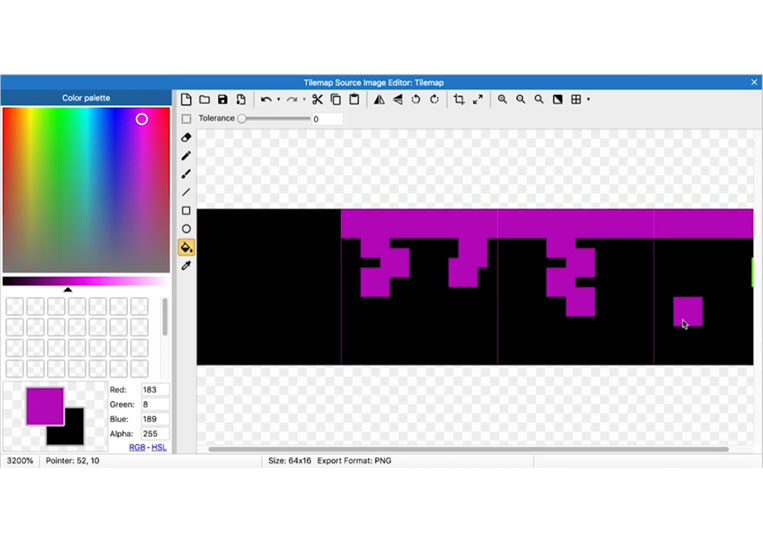Click the Size: 64x16 status text

click(290, 461)
